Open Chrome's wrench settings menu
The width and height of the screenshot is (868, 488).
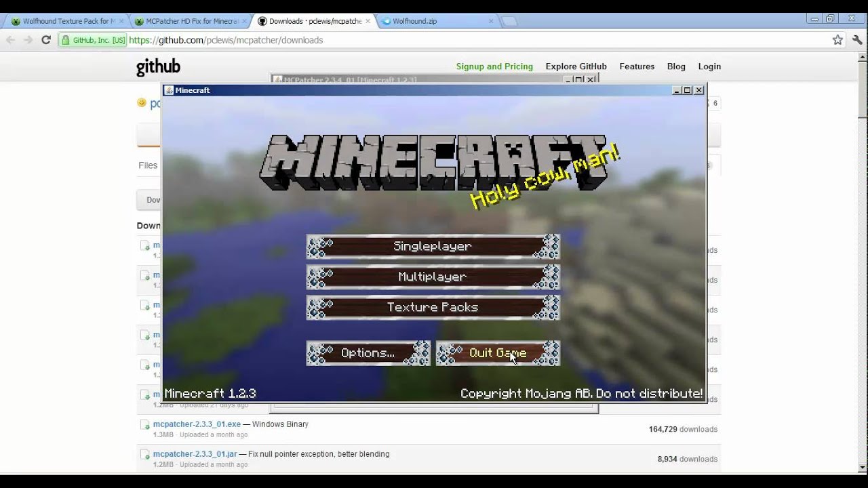(x=857, y=40)
